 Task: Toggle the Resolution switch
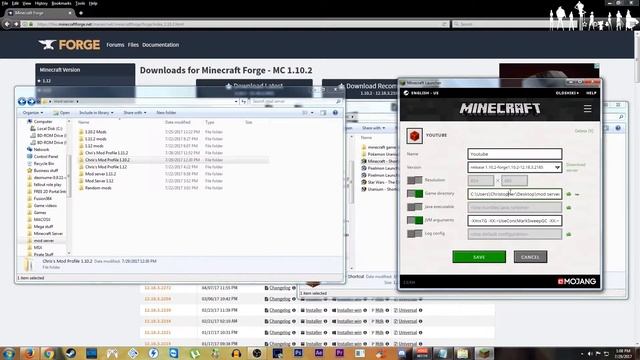(x=415, y=180)
